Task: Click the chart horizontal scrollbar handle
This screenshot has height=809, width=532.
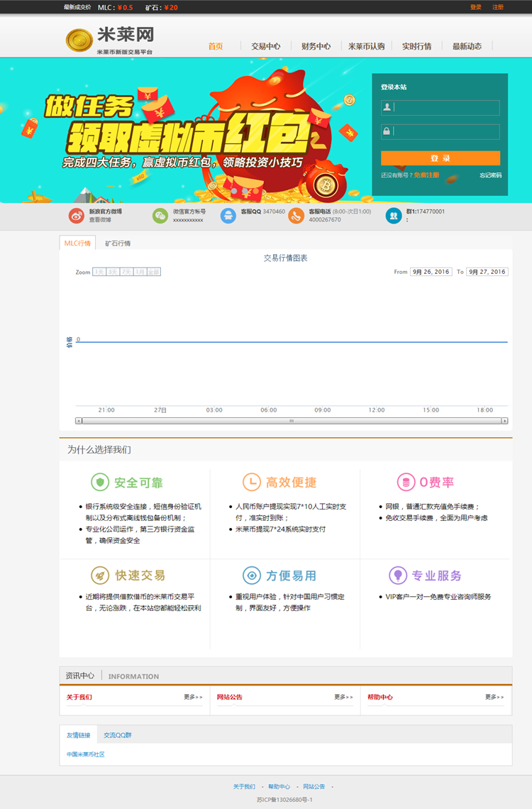Action: click(292, 421)
